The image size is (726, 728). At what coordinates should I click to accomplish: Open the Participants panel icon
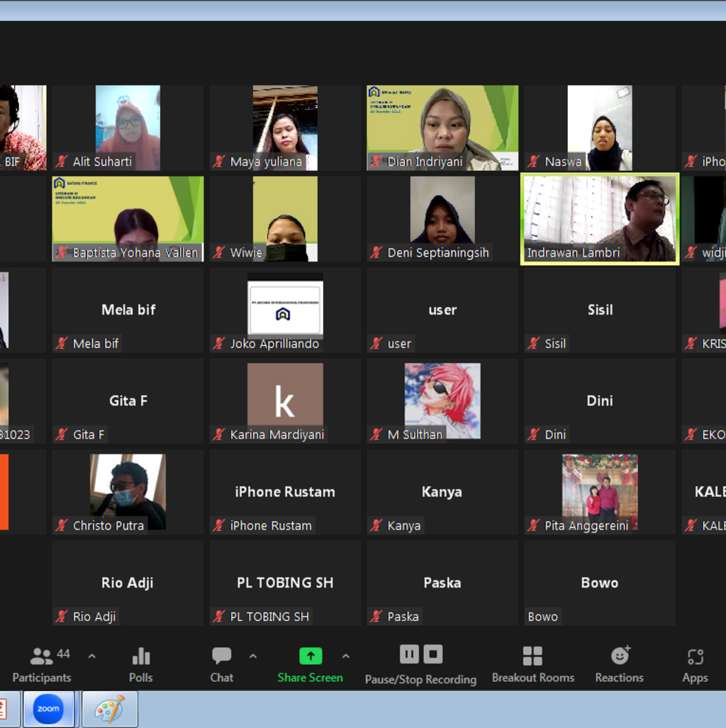click(x=41, y=657)
